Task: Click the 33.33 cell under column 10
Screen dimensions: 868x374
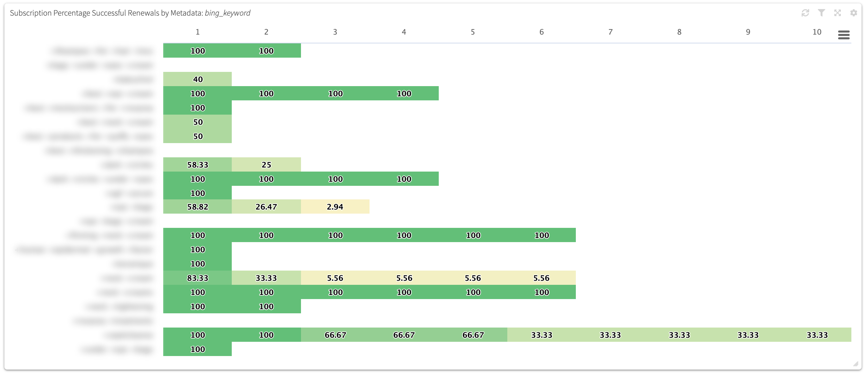Action: pyautogui.click(x=817, y=335)
